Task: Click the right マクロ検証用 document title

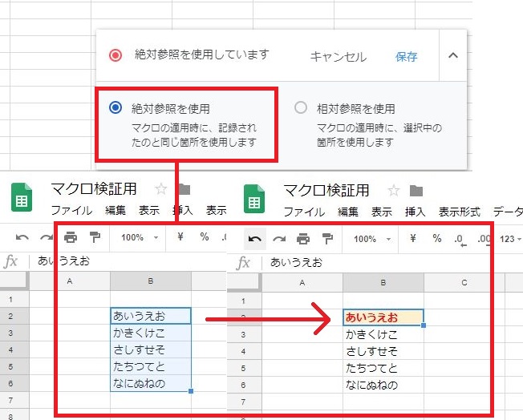Action: 326,190
